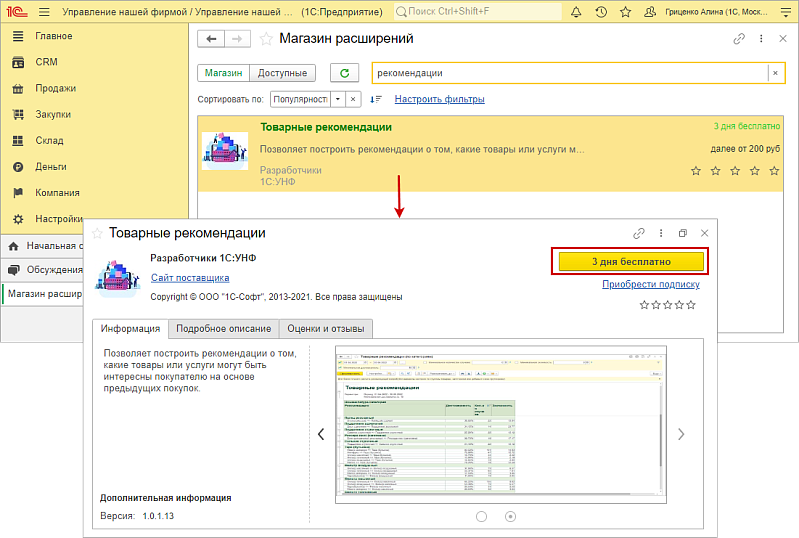Open history clock icon in top bar

click(x=601, y=12)
